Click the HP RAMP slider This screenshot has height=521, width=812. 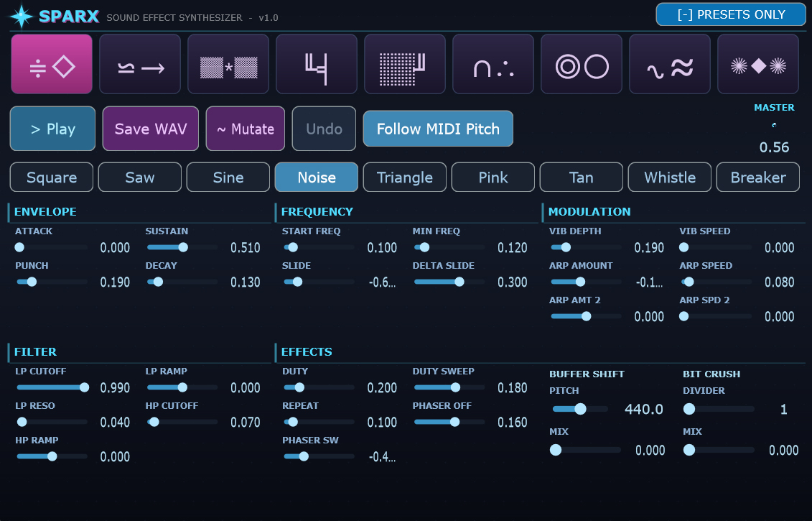pos(52,456)
